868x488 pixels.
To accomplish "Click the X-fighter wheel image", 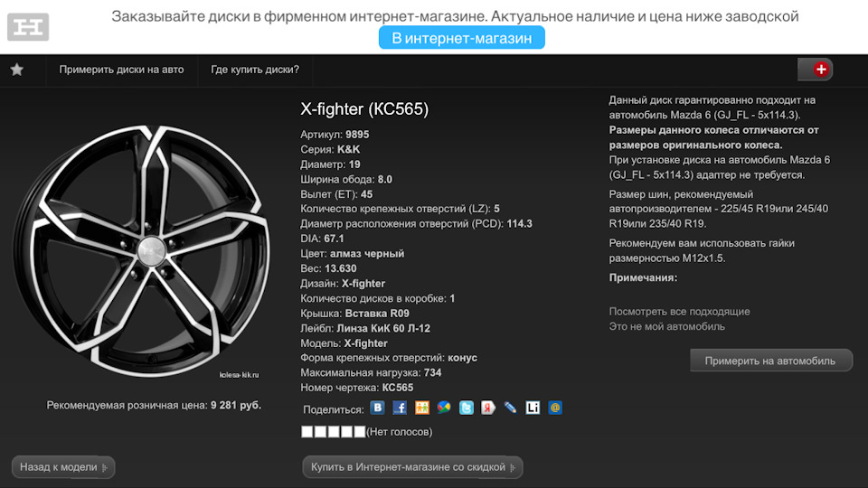I will pos(141,252).
